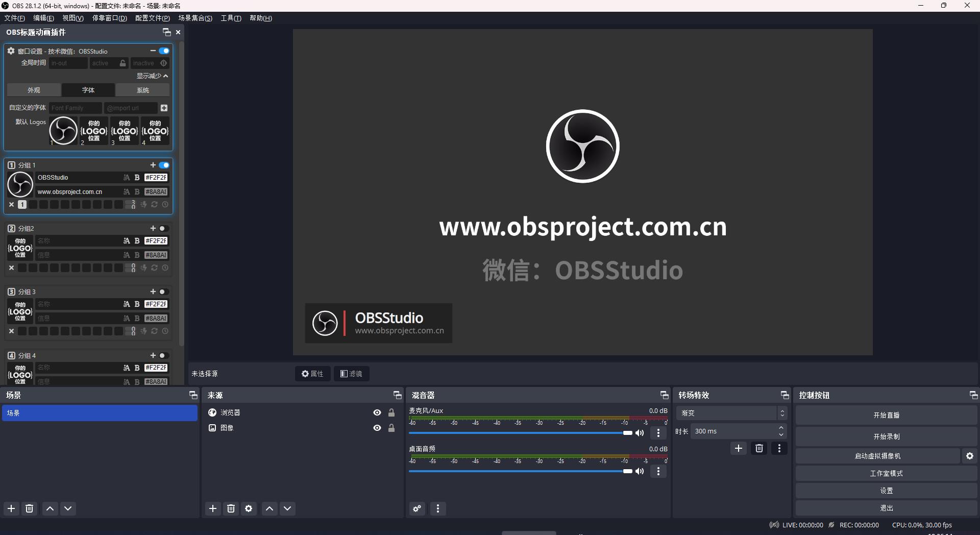This screenshot has height=535, width=980.
Task: Open the three-dot menu for 桌面音频
Action: click(x=658, y=471)
